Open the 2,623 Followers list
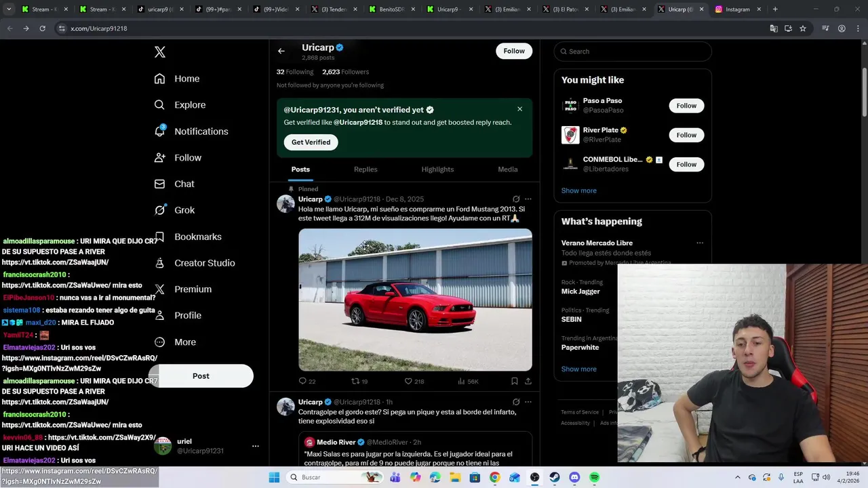The image size is (868, 488). click(x=346, y=72)
